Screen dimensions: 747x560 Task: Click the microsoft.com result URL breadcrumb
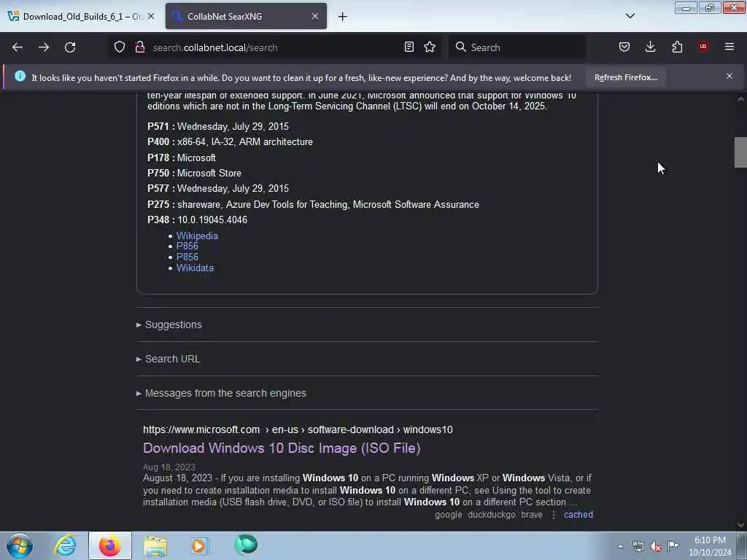tap(298, 429)
